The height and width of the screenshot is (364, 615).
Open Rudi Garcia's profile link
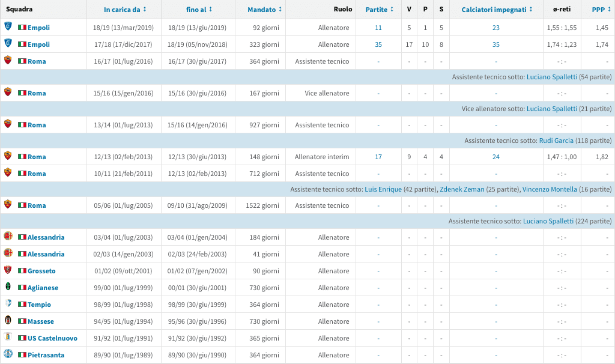tap(555, 141)
